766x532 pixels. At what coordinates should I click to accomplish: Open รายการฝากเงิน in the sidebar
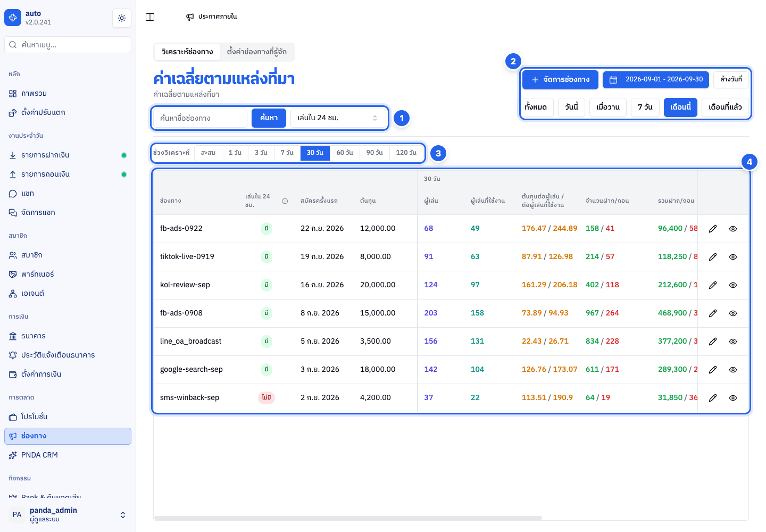68,155
